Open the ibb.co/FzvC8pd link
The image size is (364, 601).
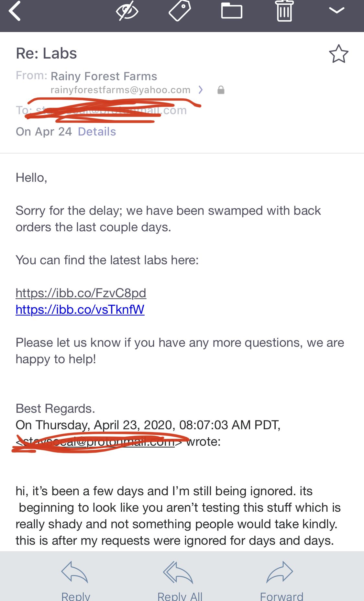(81, 293)
